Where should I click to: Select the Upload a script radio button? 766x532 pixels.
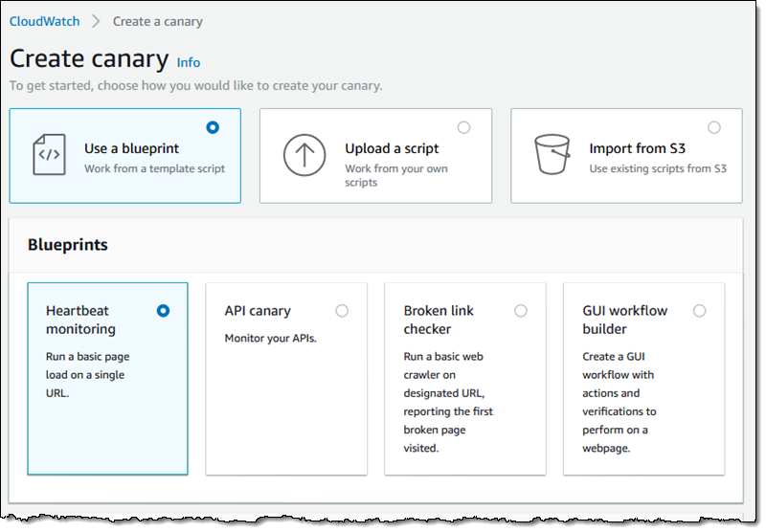click(463, 127)
